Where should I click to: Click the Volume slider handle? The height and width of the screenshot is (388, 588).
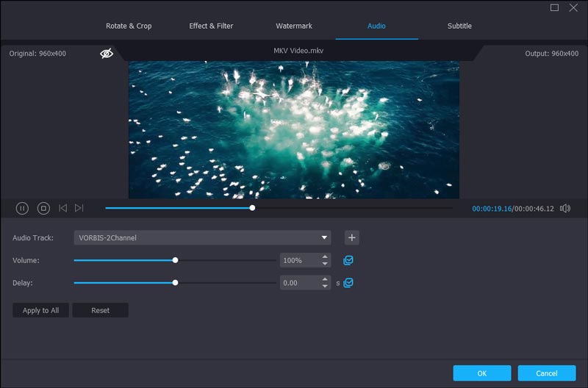175,260
